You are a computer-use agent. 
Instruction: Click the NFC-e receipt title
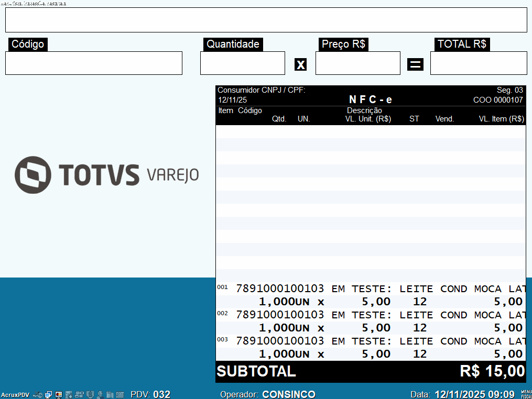pyautogui.click(x=371, y=99)
